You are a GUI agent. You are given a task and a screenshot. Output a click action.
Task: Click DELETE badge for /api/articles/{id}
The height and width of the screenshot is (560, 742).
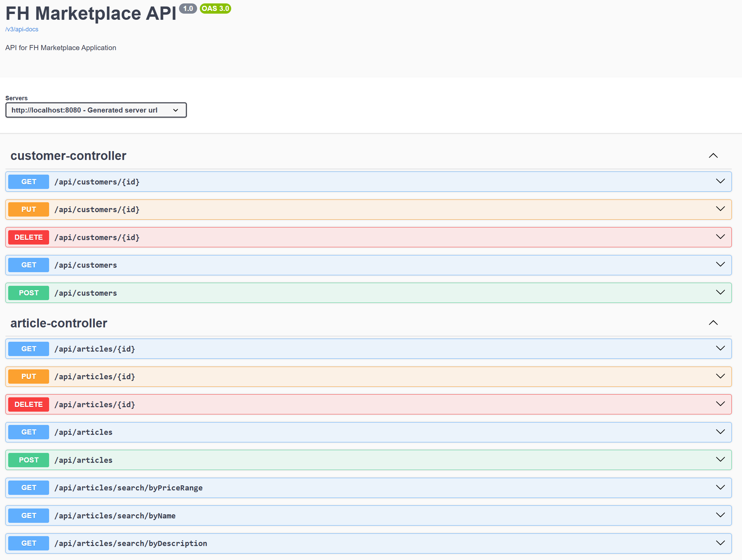29,404
